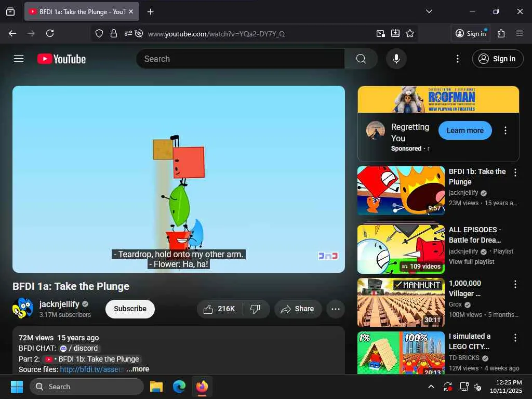Open options menu for 1,000,000 Villager video
Screen dimensions: 532x399
515,284
